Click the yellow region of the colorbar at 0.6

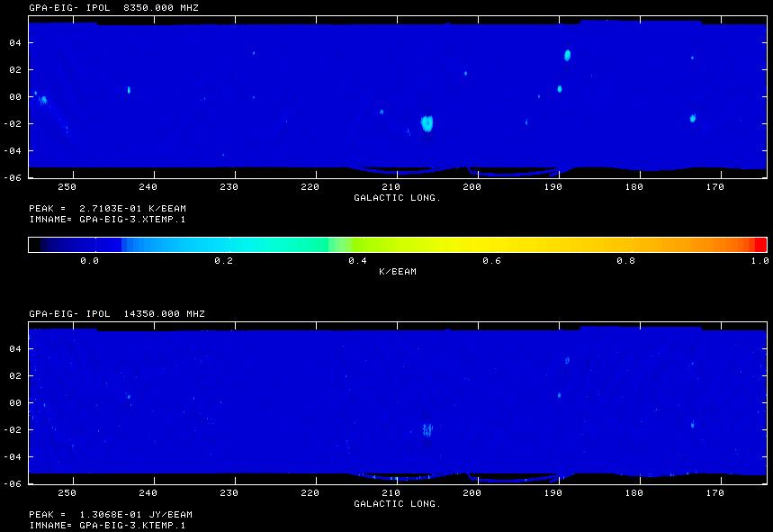[498, 245]
